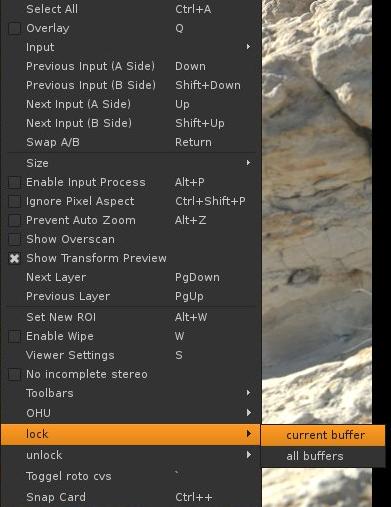Viewport: 391px width, 507px height.
Task: Open the OHU submenu
Action: 130,413
